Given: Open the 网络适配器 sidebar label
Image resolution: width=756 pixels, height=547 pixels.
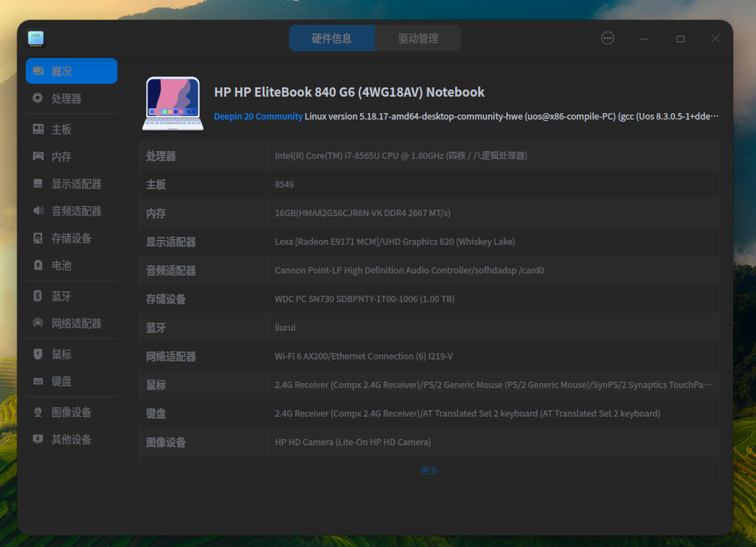Looking at the screenshot, I should (x=77, y=323).
